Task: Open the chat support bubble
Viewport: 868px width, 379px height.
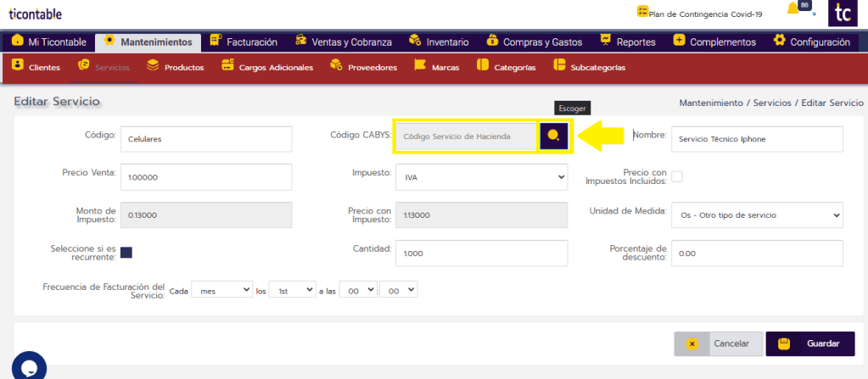Action: [28, 366]
